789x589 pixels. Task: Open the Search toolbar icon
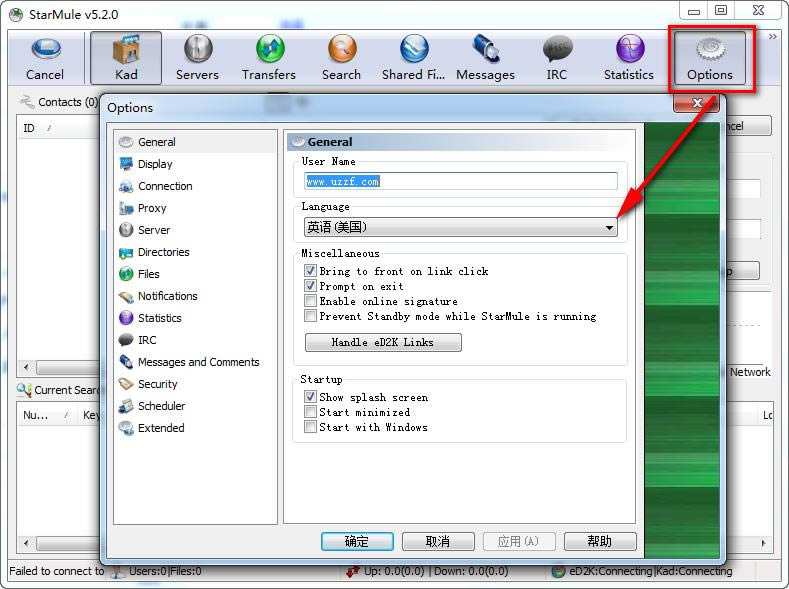click(x=342, y=58)
